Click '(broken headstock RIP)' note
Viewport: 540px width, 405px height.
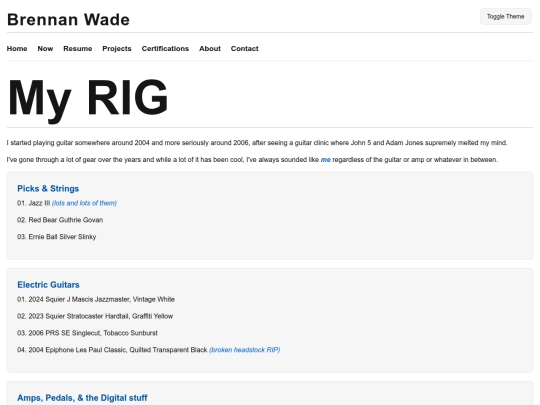coord(245,350)
